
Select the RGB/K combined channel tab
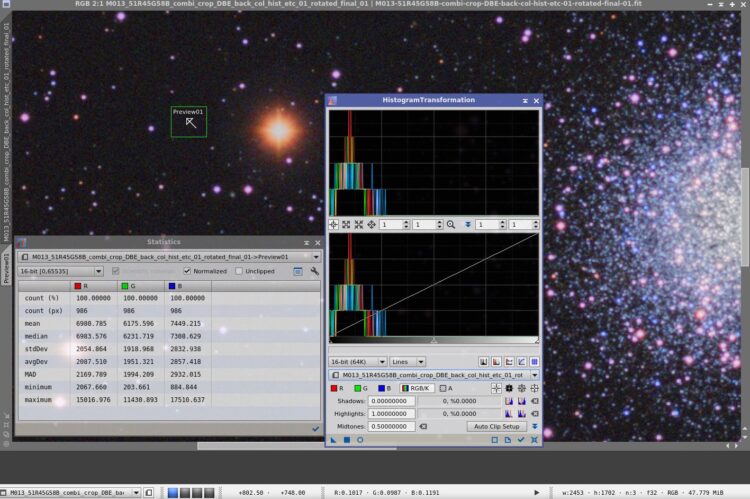[x=417, y=388]
